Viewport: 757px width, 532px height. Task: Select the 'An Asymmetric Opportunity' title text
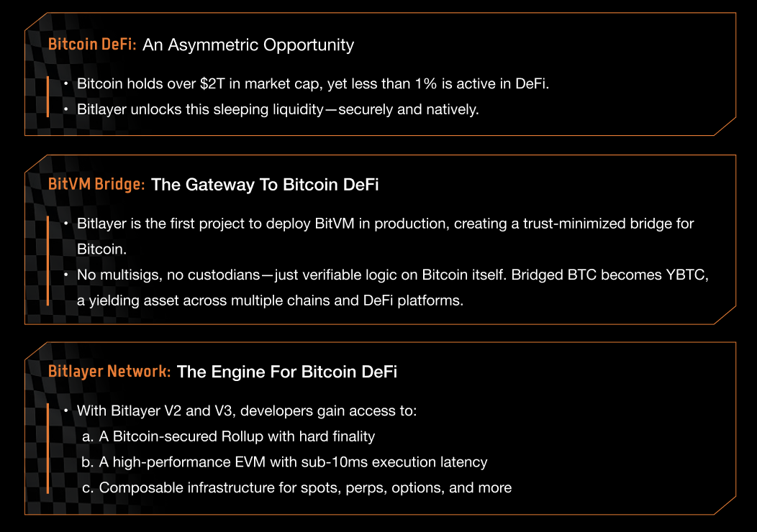[248, 45]
